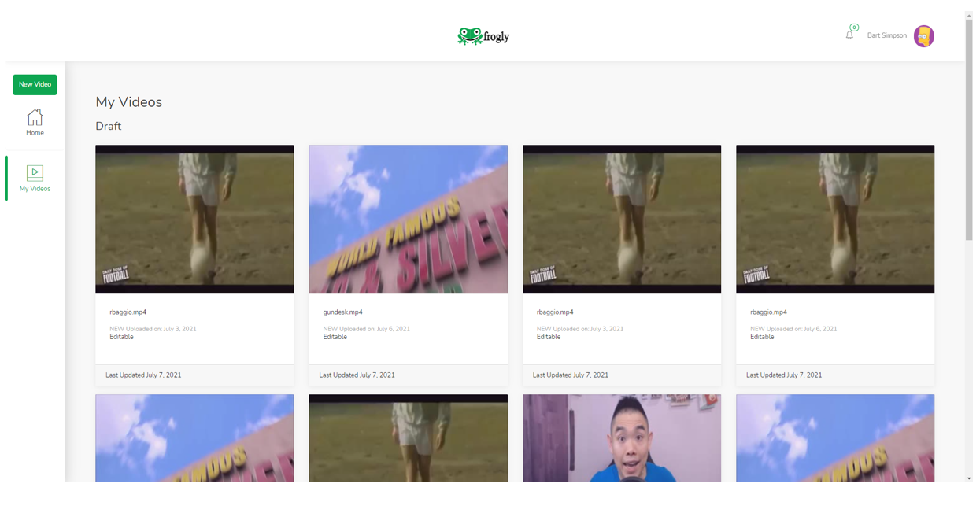
Task: Open the notification bell
Action: [849, 35]
